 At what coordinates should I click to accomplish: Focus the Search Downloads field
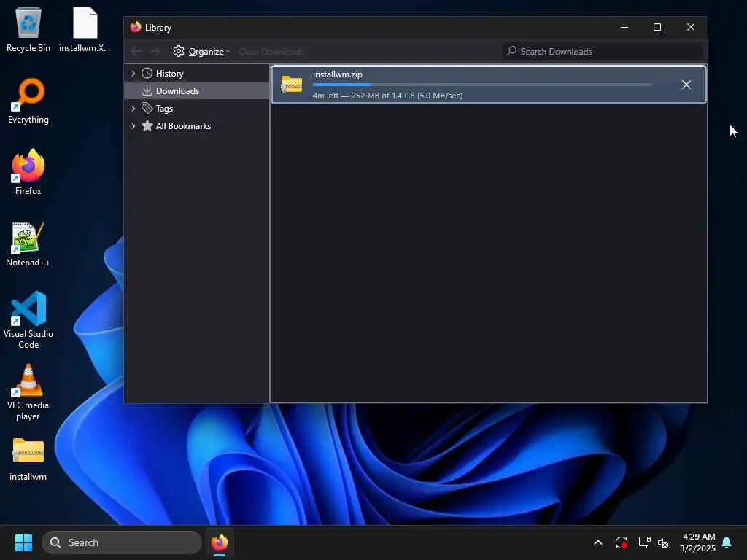coord(603,51)
